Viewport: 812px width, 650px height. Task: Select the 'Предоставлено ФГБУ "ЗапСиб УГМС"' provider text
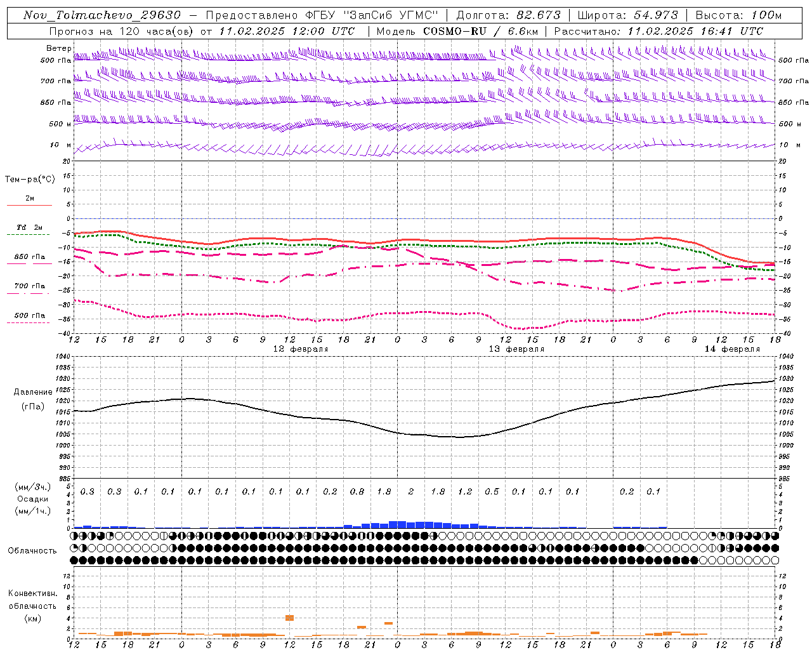pyautogui.click(x=322, y=15)
